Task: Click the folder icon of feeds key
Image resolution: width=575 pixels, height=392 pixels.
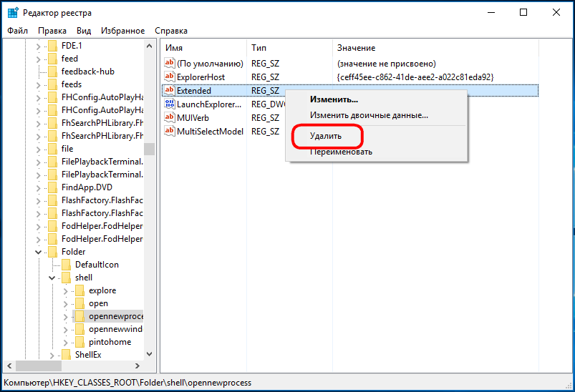Action: [x=53, y=84]
